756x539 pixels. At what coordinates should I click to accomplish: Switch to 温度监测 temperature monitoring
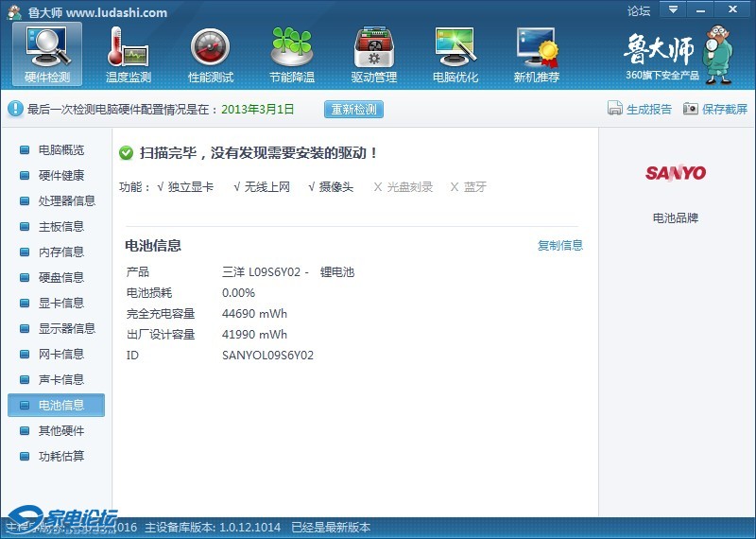click(x=129, y=54)
